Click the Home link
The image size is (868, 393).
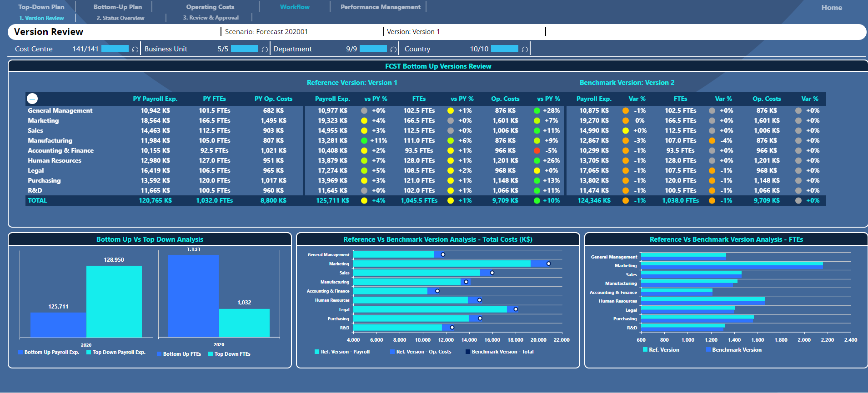(831, 8)
